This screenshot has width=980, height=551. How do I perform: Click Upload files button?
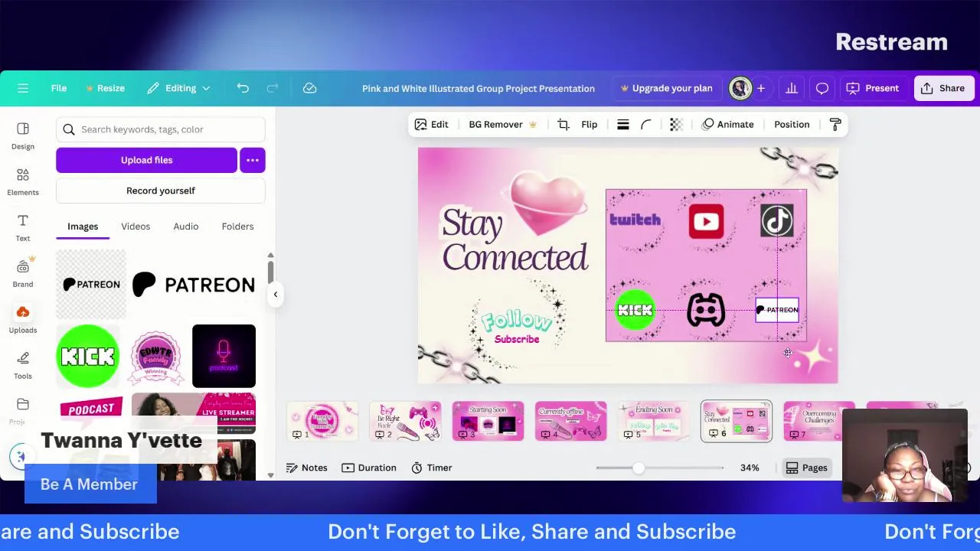point(146,160)
